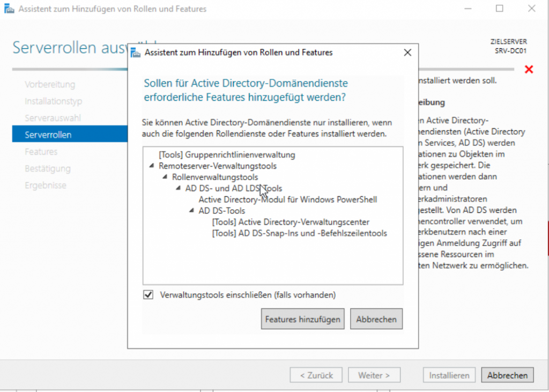Collapse the AD DS- und AD LDS-Tools node
Viewport: 549px width, 392px height.
tap(179, 189)
